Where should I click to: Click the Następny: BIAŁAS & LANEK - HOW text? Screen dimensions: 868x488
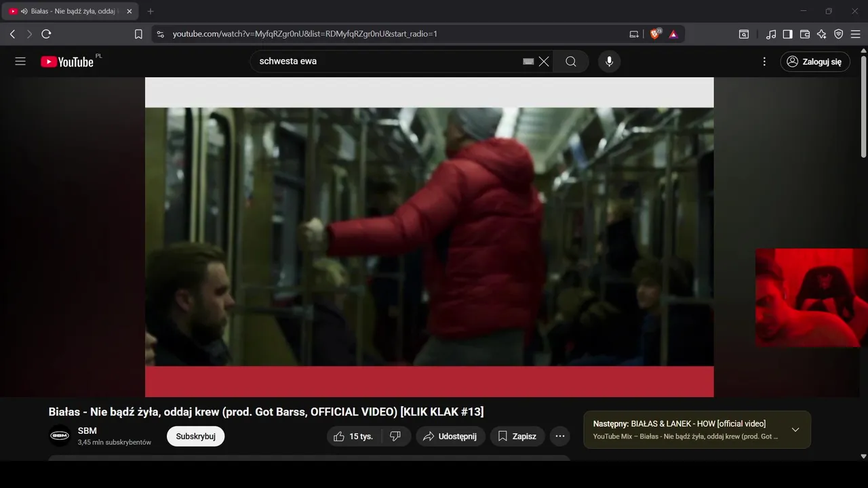click(679, 424)
